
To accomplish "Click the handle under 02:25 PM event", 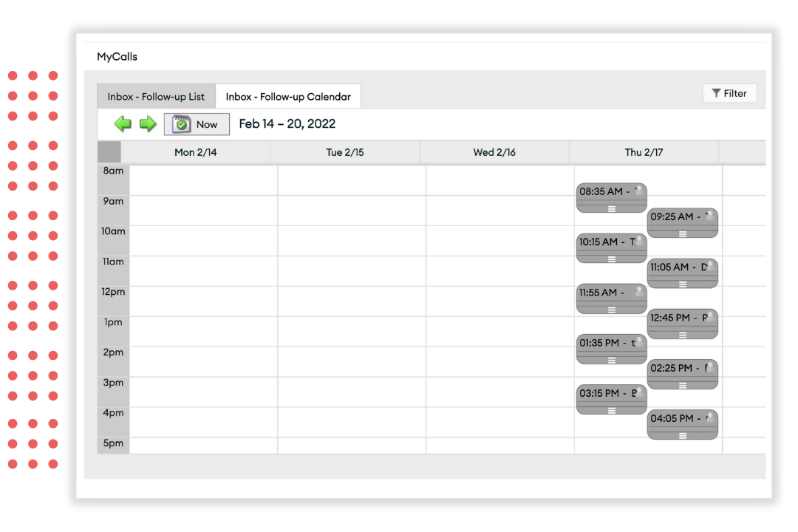I will [683, 385].
